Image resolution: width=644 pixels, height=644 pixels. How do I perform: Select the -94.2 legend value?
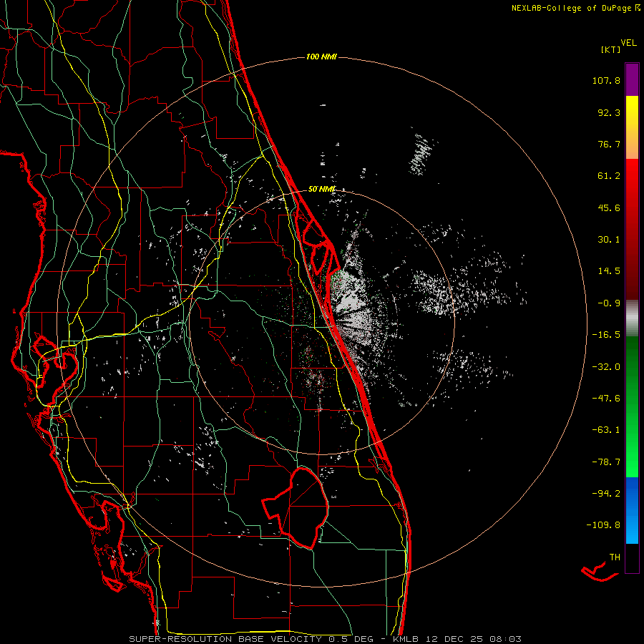pyautogui.click(x=606, y=494)
